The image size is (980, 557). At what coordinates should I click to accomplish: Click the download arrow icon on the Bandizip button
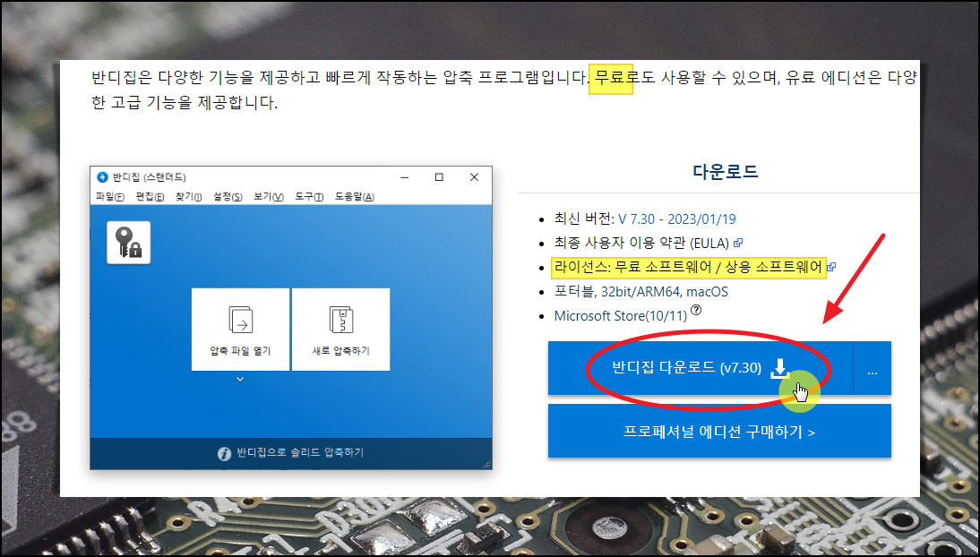point(779,368)
